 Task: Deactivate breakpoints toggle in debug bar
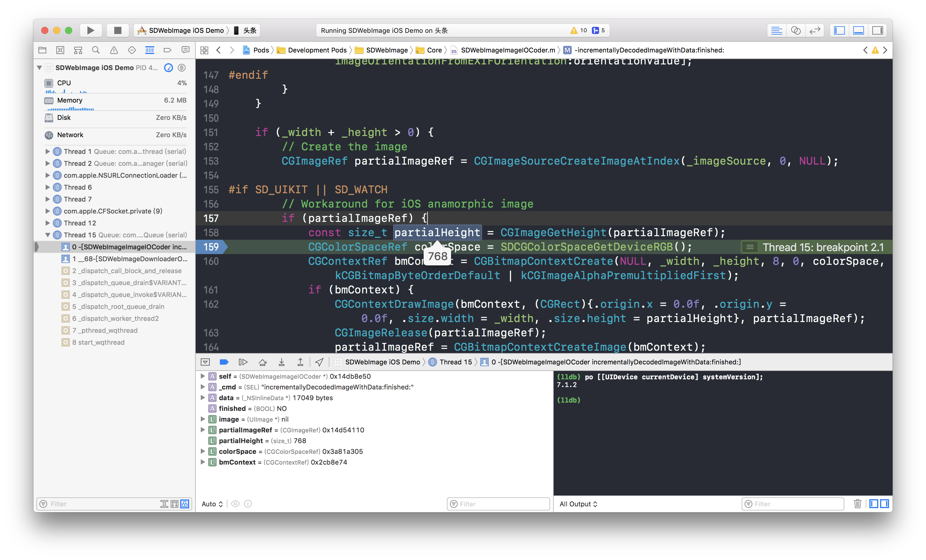[224, 362]
